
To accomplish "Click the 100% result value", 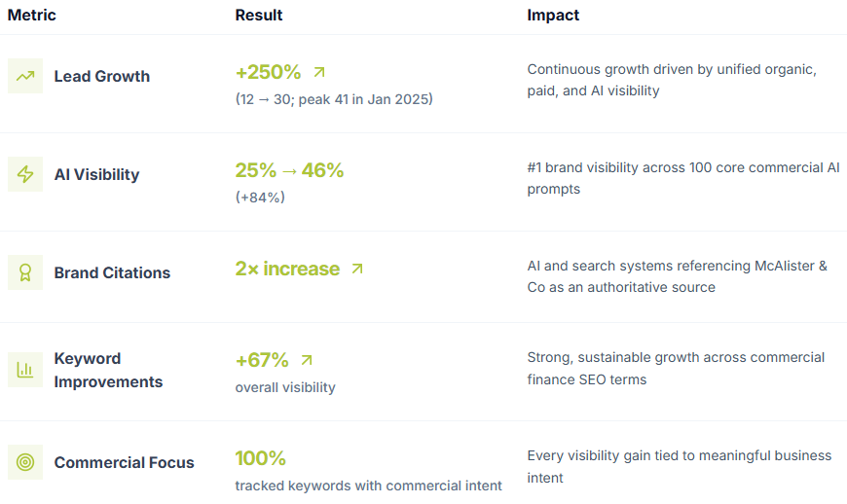I will [x=260, y=458].
